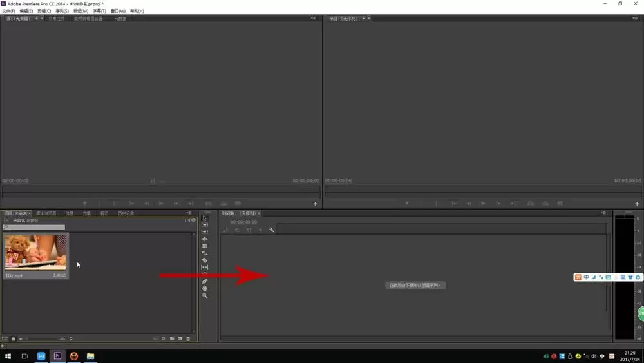Click the project panel search field

click(33, 227)
